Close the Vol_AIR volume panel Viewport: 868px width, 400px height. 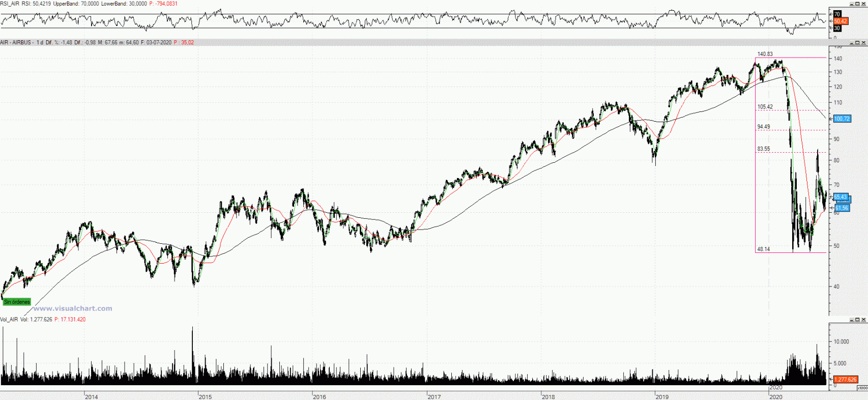click(863, 320)
